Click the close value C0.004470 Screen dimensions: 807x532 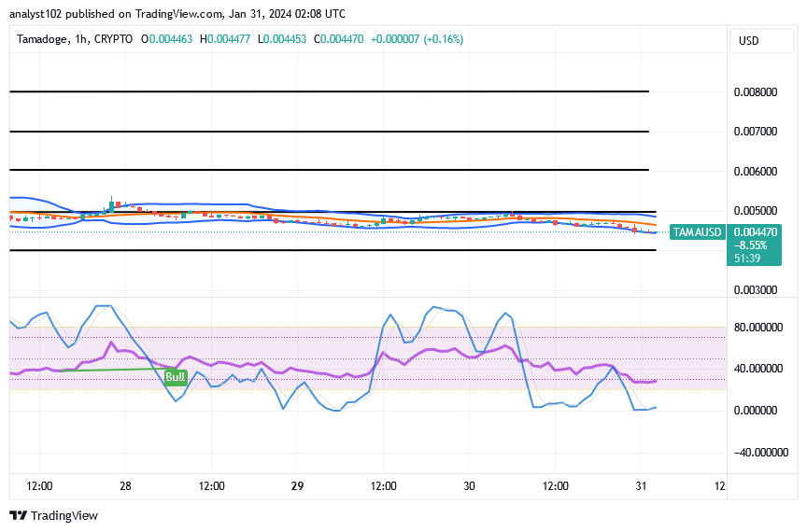coord(339,39)
